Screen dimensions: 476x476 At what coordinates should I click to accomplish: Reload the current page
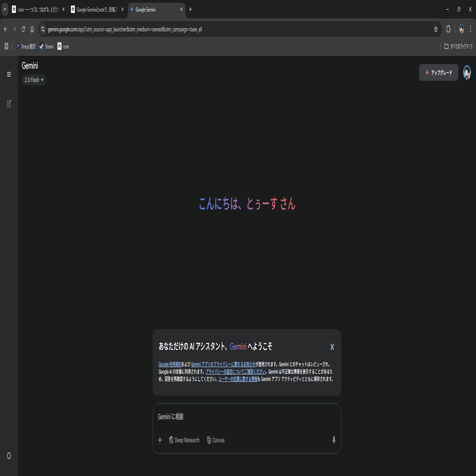(x=23, y=29)
